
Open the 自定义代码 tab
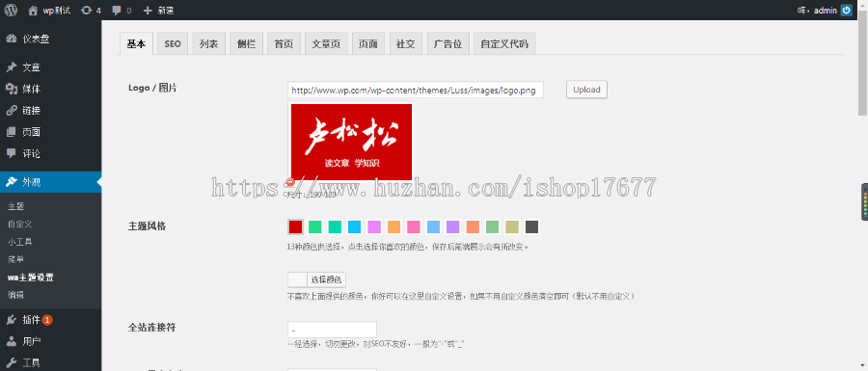coord(504,43)
